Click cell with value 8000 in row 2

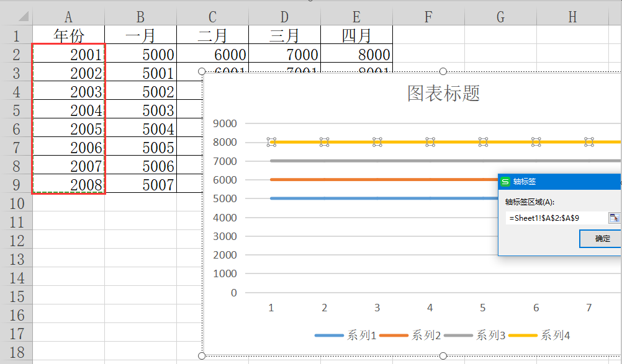[x=356, y=55]
